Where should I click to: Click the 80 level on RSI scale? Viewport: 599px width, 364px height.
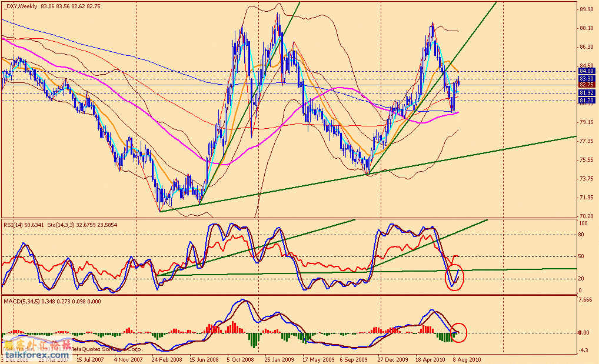[x=583, y=235]
